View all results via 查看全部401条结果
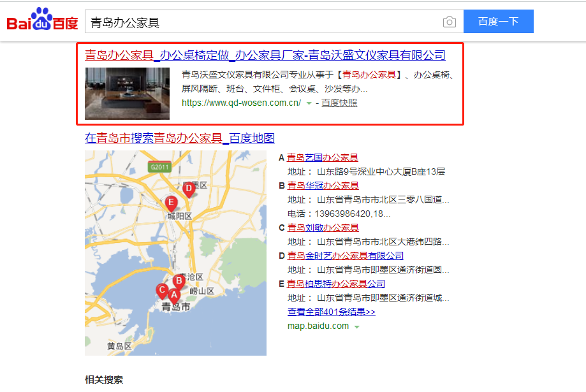586x392 pixels. click(x=331, y=312)
